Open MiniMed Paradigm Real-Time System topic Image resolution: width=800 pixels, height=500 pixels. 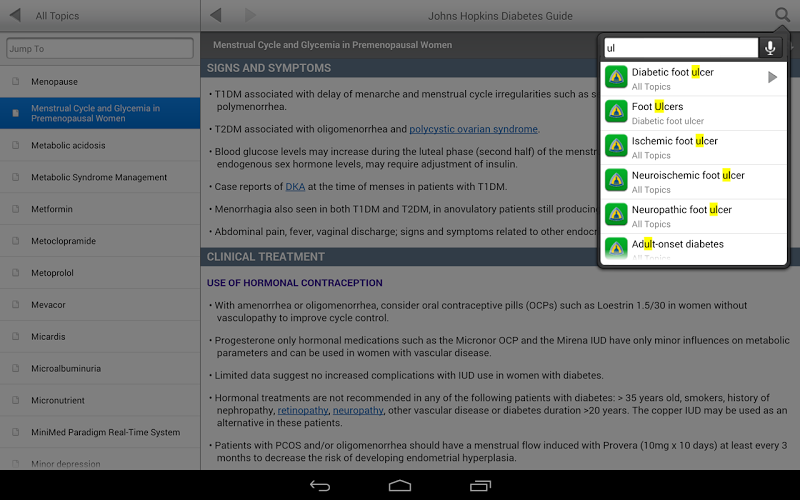click(100, 432)
